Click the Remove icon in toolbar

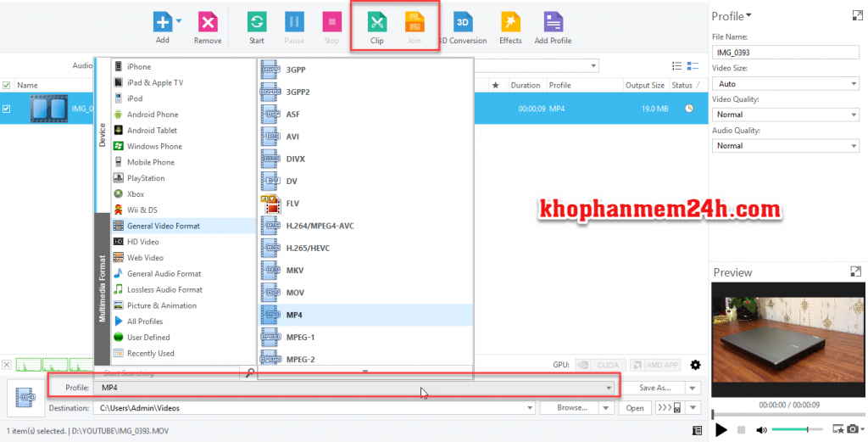207,23
